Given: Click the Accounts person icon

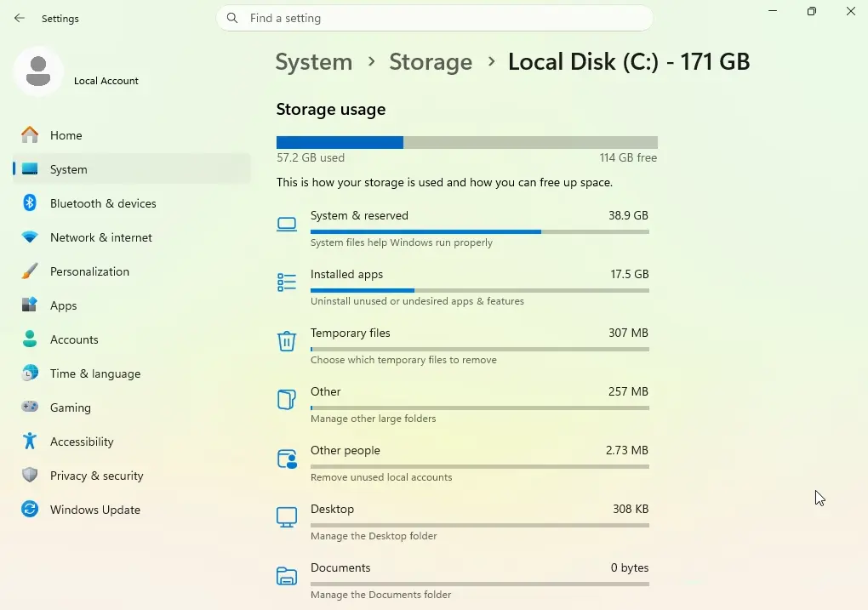Looking at the screenshot, I should [x=30, y=339].
